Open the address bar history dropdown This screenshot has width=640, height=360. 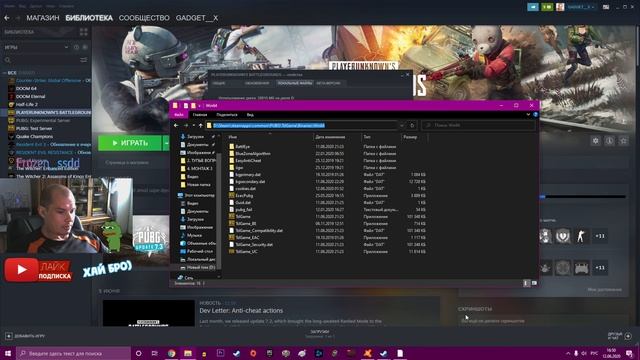tap(402, 125)
